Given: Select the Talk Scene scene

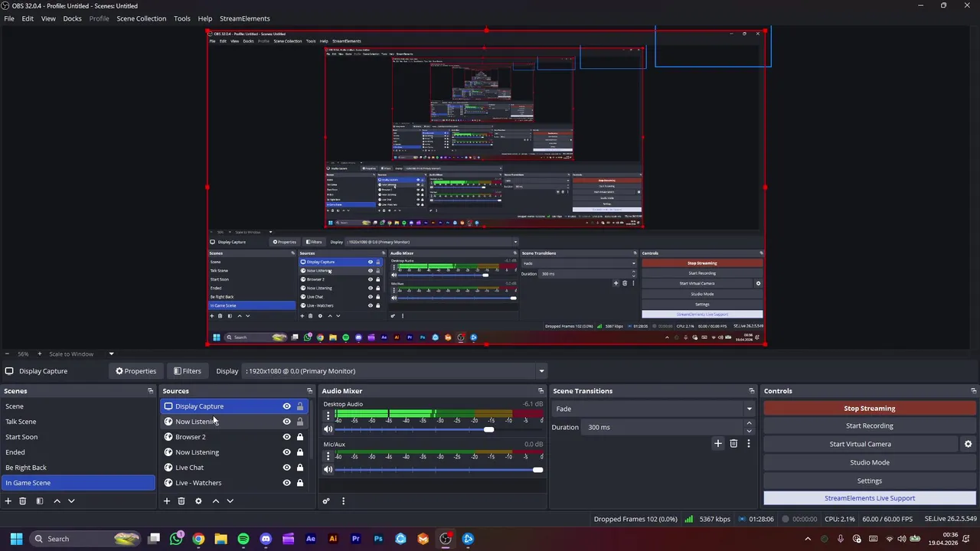Looking at the screenshot, I should [x=78, y=422].
